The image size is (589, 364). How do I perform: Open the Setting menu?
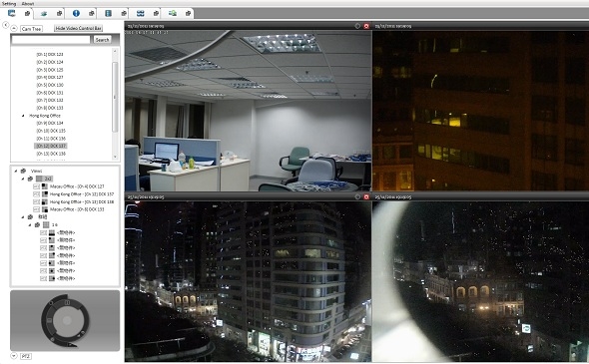click(x=9, y=3)
